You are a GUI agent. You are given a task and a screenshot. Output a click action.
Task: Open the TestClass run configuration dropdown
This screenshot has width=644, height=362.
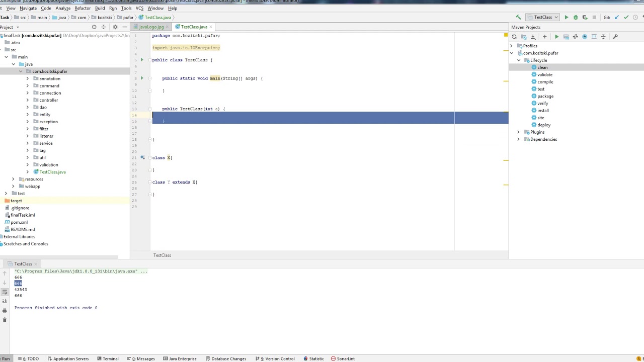click(x=543, y=17)
